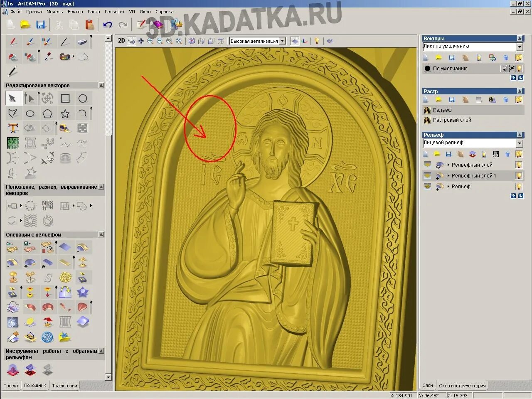Click the isometric view cube icon

pyautogui.click(x=192, y=41)
